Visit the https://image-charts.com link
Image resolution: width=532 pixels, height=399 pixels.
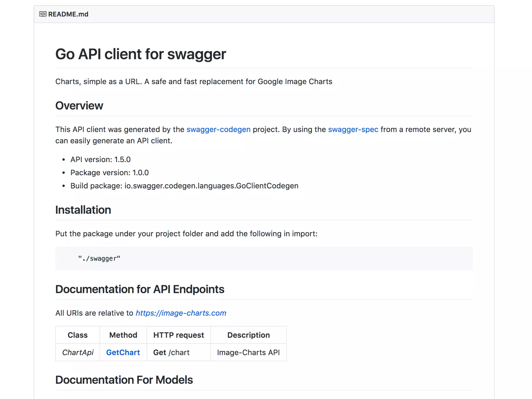[181, 313]
